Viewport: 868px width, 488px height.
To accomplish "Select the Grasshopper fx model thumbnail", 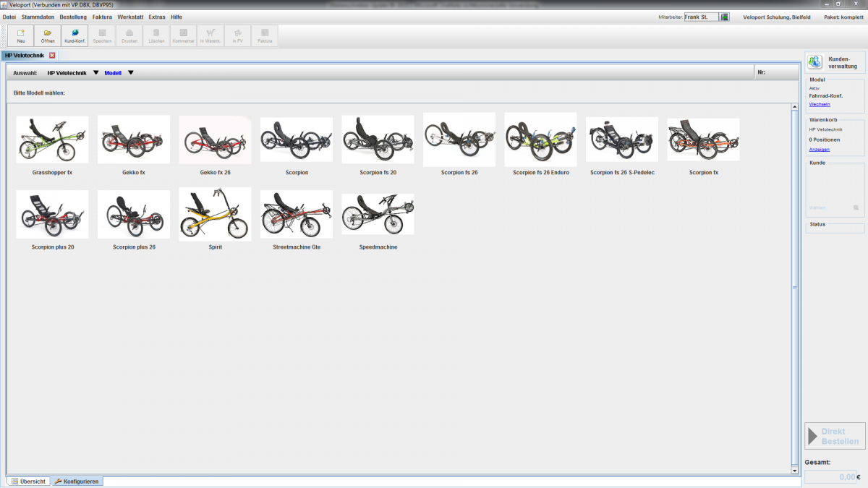I will click(x=52, y=140).
